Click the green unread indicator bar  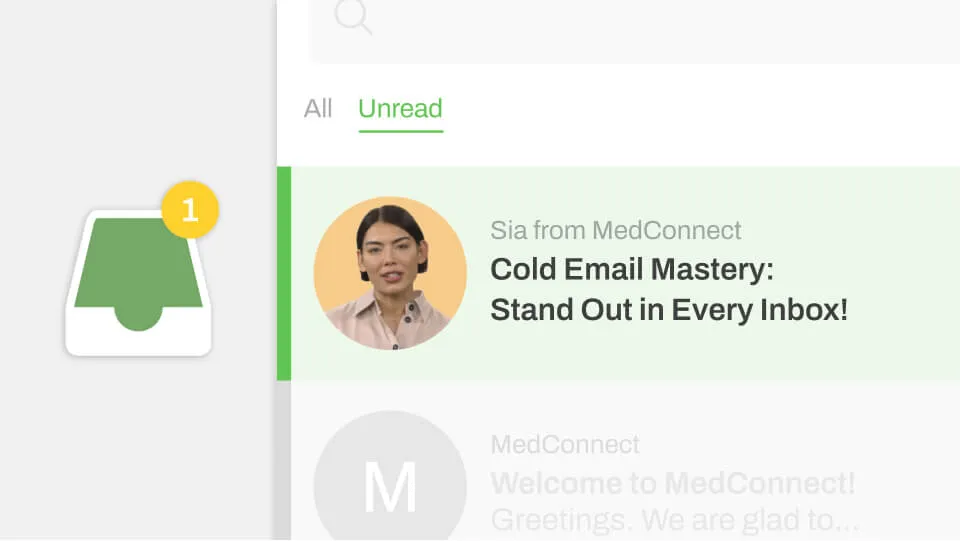(284, 274)
